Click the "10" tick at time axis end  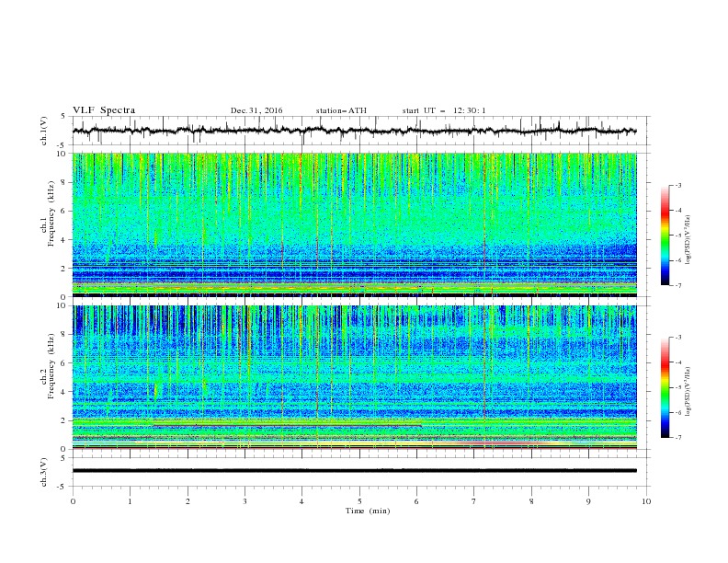click(x=646, y=501)
